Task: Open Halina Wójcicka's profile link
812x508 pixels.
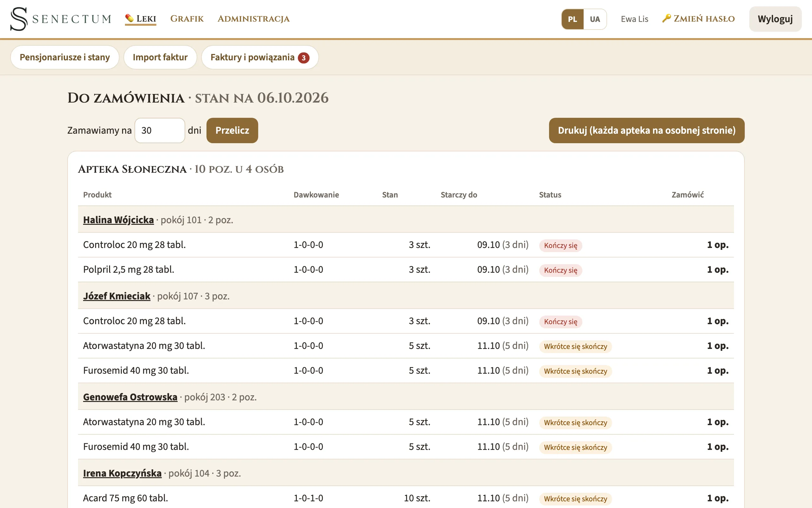Action: click(118, 220)
